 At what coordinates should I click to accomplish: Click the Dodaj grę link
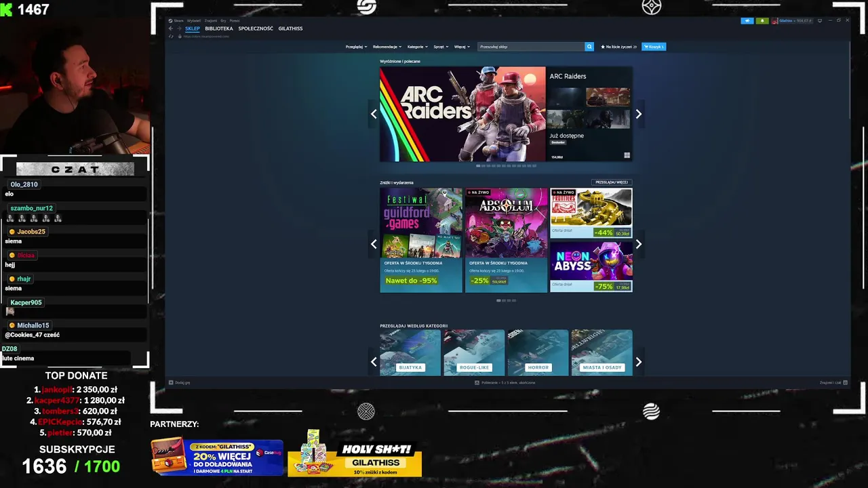[x=182, y=382]
